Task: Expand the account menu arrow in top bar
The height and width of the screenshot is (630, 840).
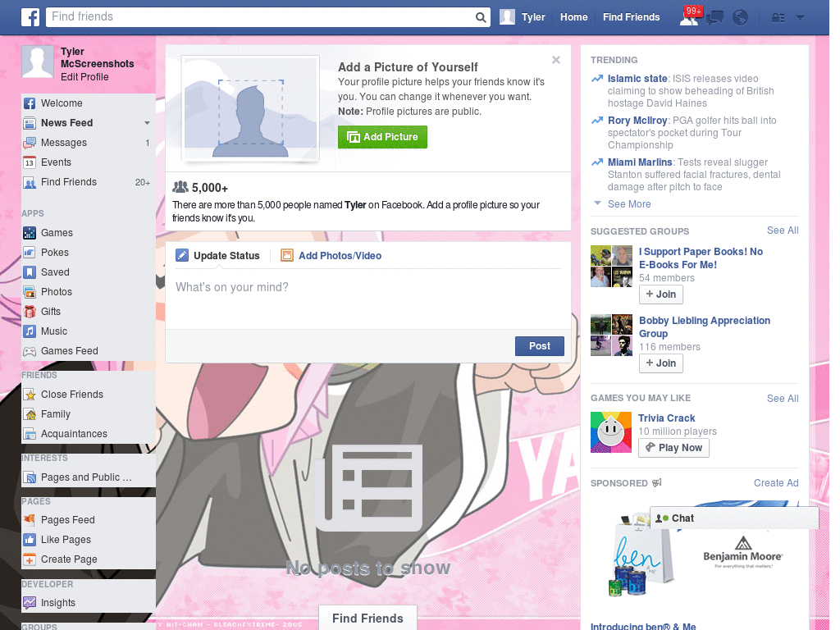Action: click(801, 18)
